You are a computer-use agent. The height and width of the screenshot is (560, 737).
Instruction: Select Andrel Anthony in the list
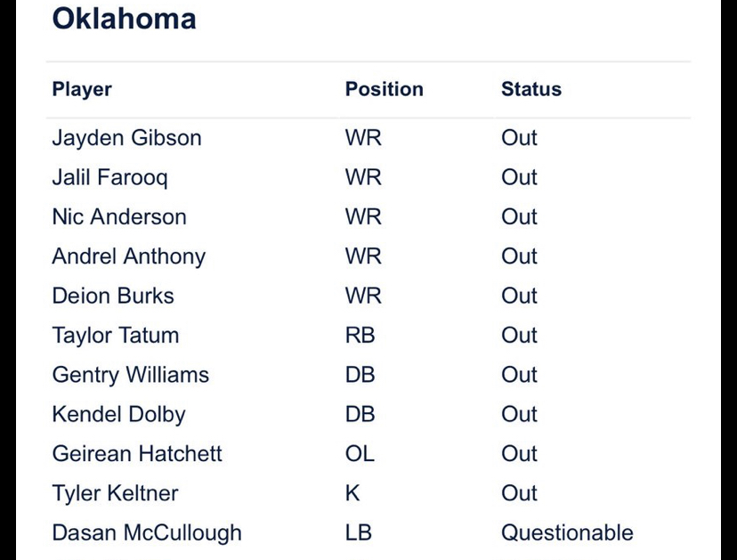[129, 256]
